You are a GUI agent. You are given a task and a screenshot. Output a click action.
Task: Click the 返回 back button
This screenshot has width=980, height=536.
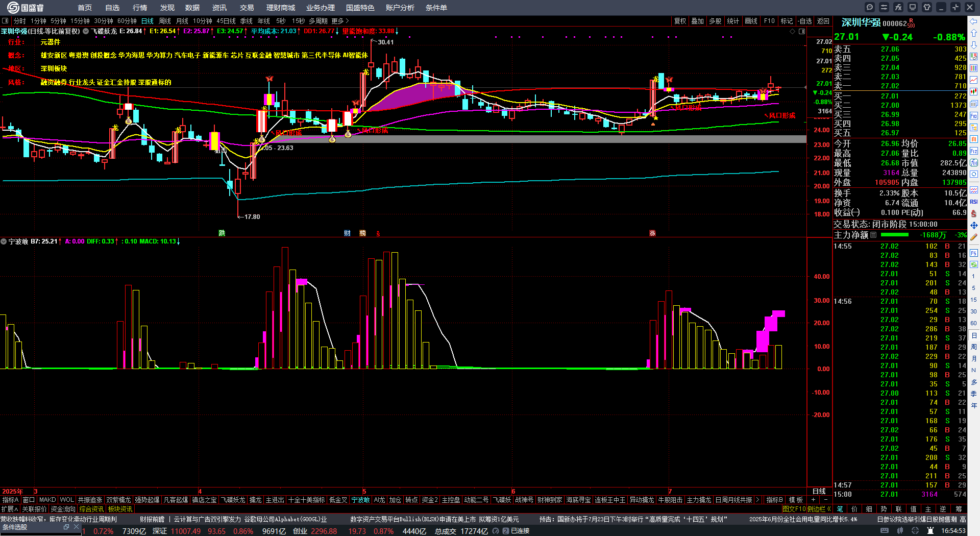click(823, 21)
